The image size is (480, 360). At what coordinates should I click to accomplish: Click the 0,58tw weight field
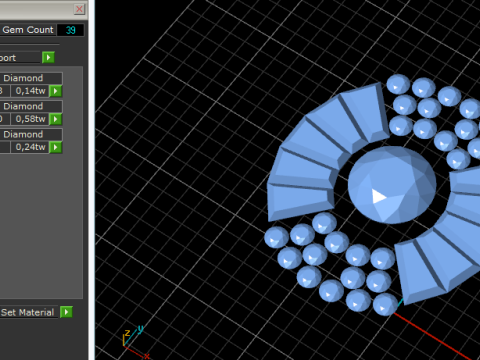(30, 119)
